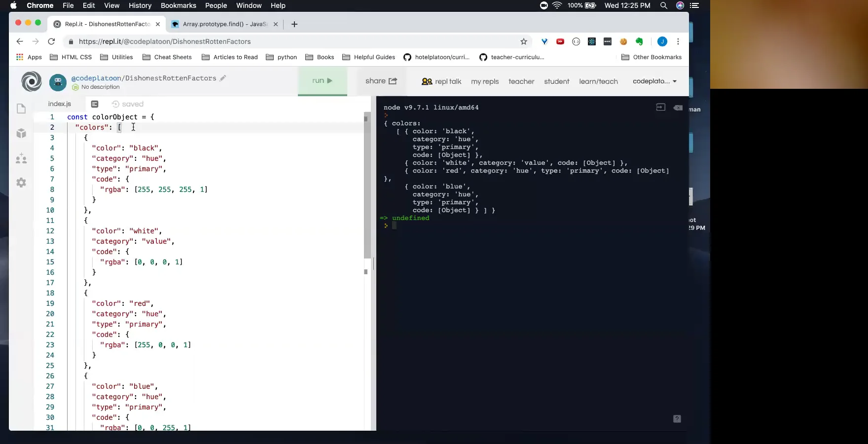Open the multiplayer invite panel
868x444 pixels.
pyautogui.click(x=21, y=159)
